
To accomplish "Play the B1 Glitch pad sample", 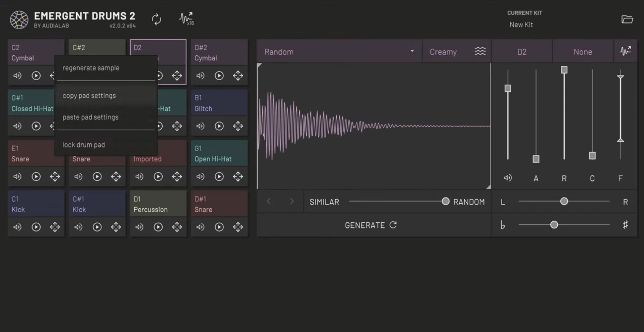I will [x=219, y=126].
